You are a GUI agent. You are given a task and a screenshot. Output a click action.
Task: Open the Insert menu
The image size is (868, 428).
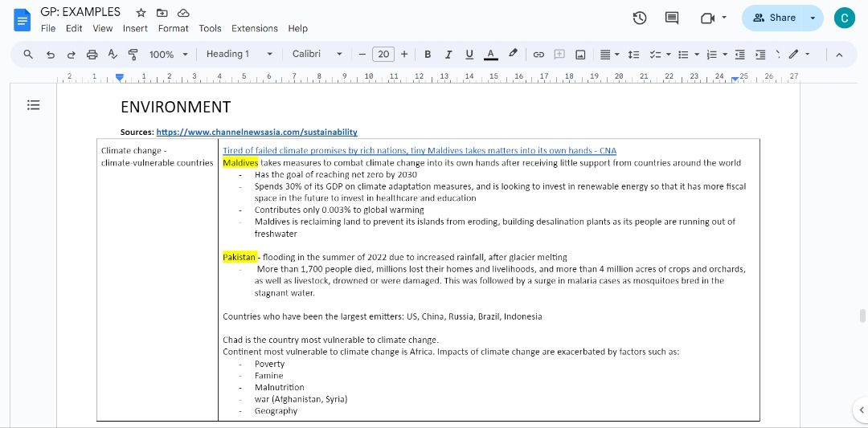click(x=135, y=28)
